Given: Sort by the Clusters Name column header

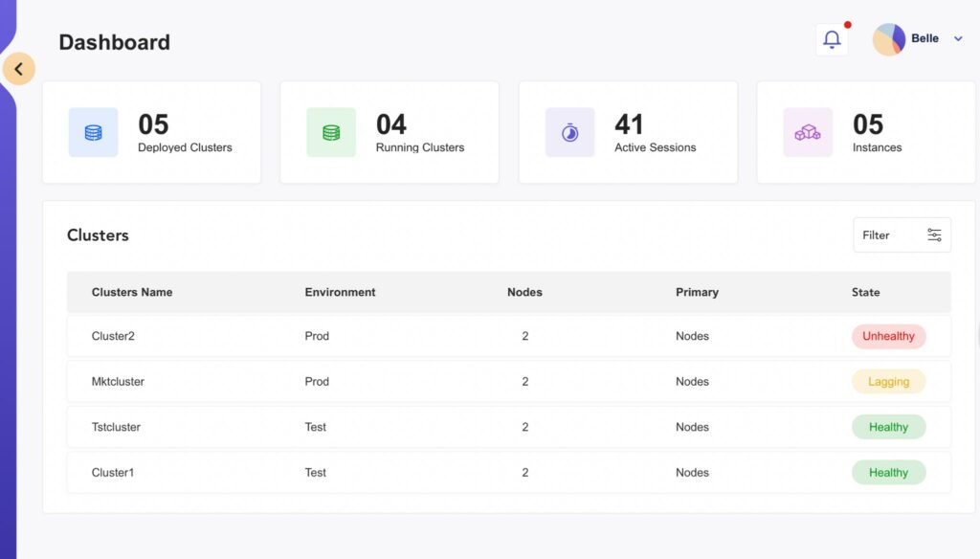Looking at the screenshot, I should 132,292.
